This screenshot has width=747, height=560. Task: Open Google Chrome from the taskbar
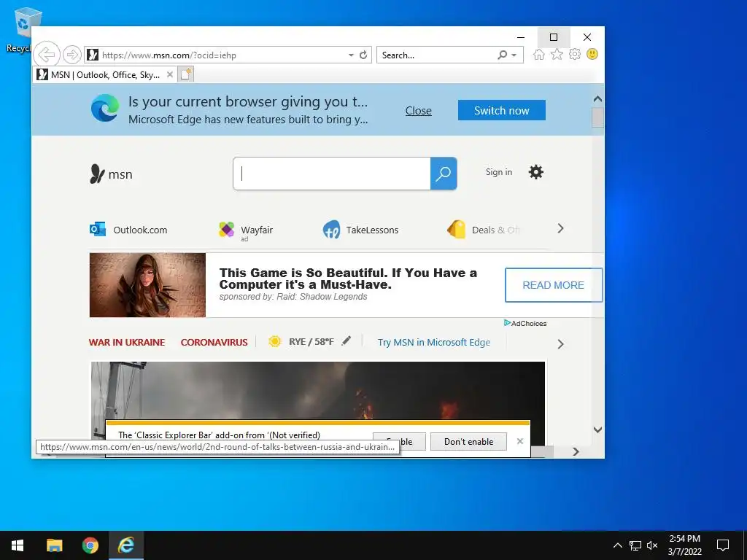pos(90,545)
